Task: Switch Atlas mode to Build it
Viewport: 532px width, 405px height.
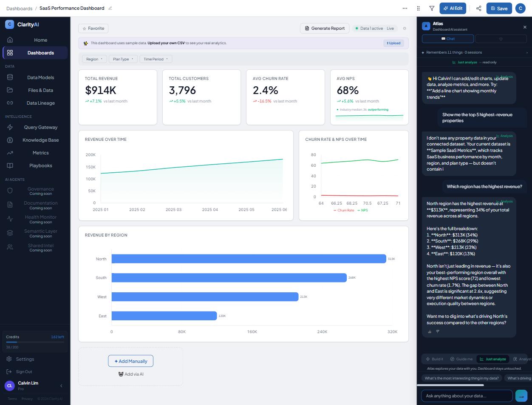Action: click(x=434, y=359)
